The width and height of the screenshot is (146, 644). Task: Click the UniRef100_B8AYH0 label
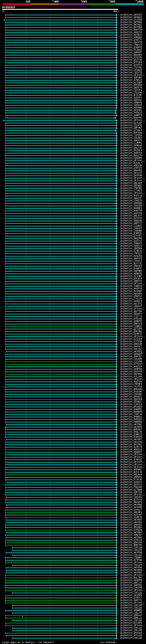tap(131, 118)
